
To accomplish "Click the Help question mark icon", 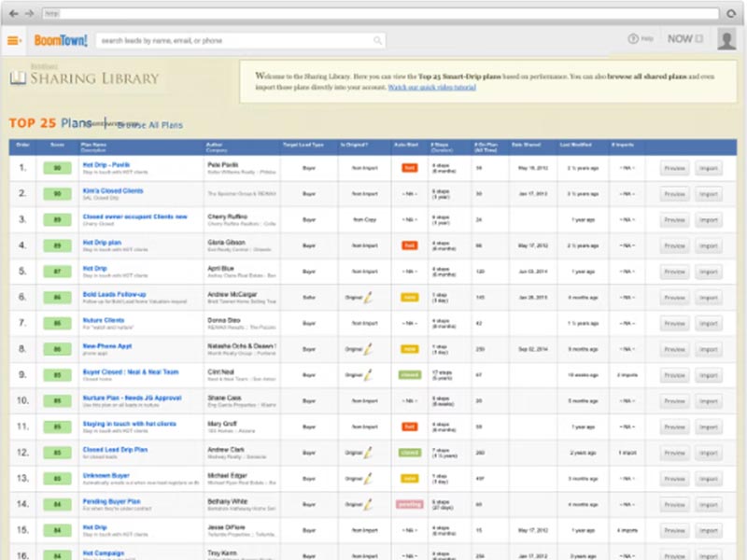I will pyautogui.click(x=633, y=39).
